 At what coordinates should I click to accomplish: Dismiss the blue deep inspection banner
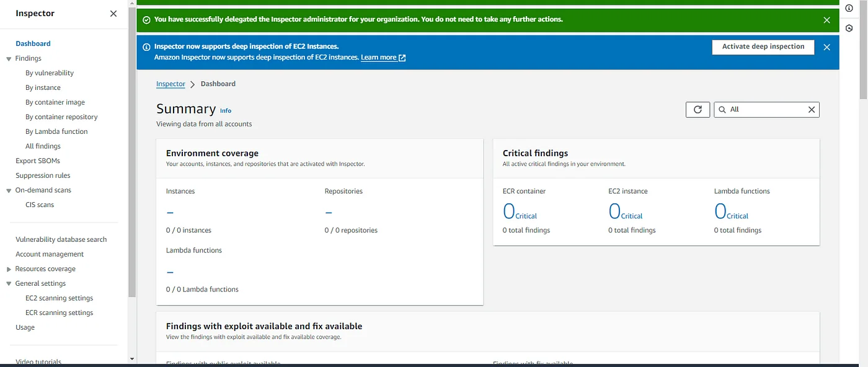click(826, 47)
